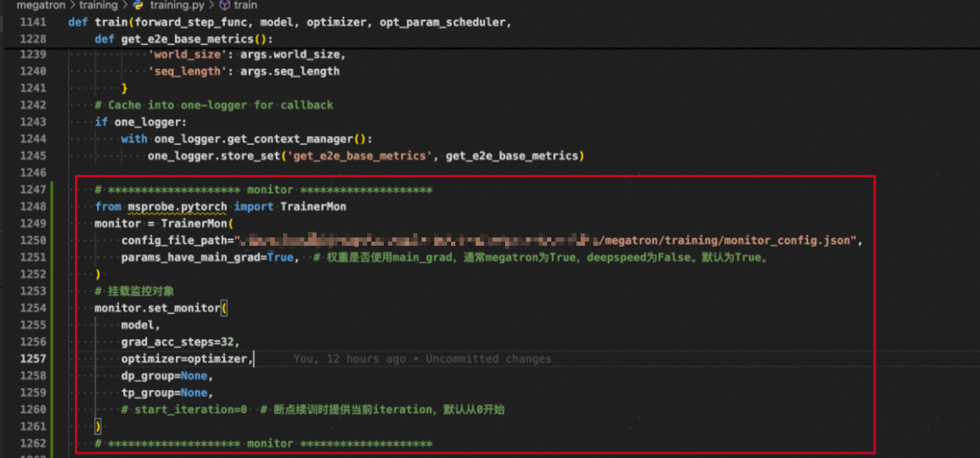Click the Python file icon in breadcrumb
980x458 pixels.
click(138, 5)
